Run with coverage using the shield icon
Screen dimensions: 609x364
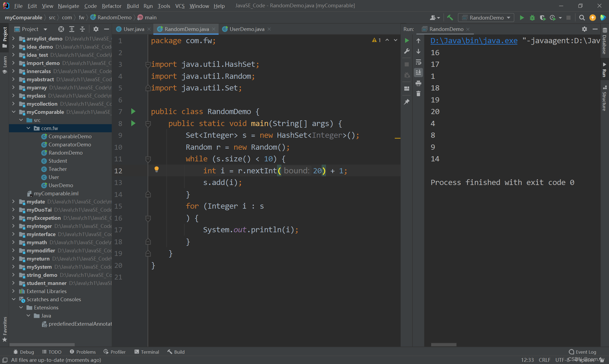[542, 18]
